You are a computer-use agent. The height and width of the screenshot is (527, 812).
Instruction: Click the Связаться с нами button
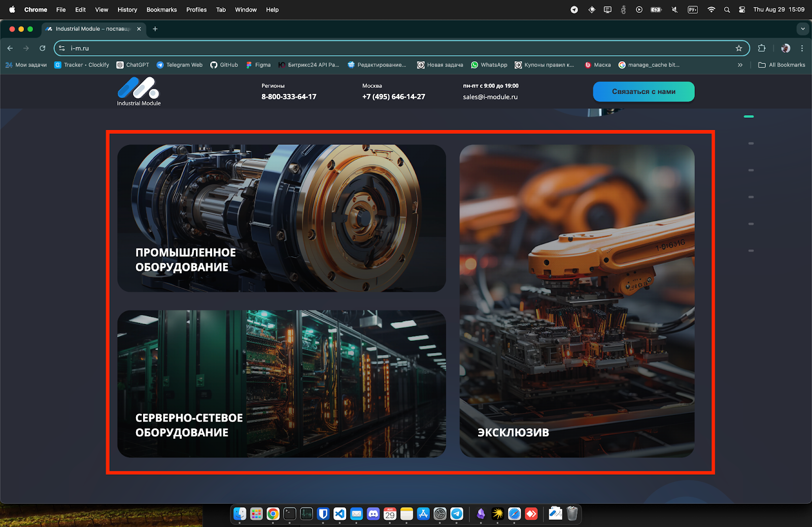[644, 92]
